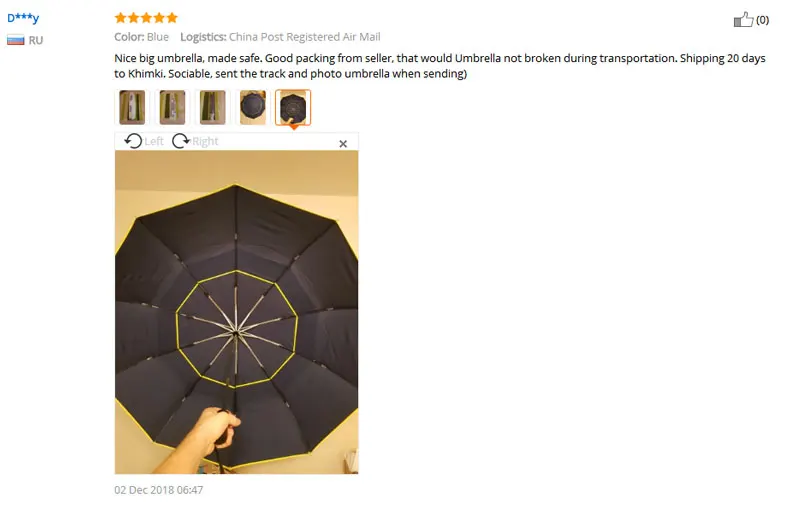Screen dimensions: 790x507
Task: Click the review text paragraph
Action: (x=440, y=66)
